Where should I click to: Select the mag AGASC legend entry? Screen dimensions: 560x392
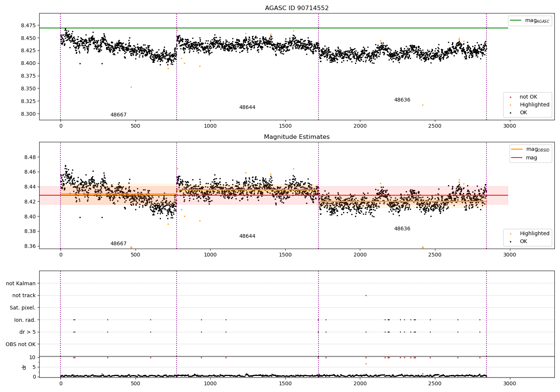coord(530,21)
